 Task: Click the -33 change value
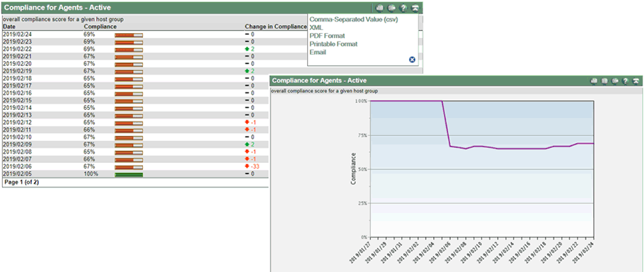click(x=254, y=166)
